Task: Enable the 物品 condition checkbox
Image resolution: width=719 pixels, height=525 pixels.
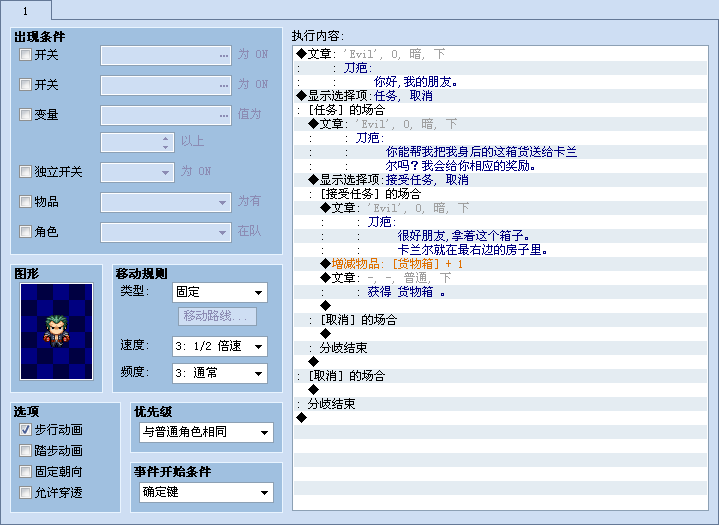Action: (x=25, y=201)
